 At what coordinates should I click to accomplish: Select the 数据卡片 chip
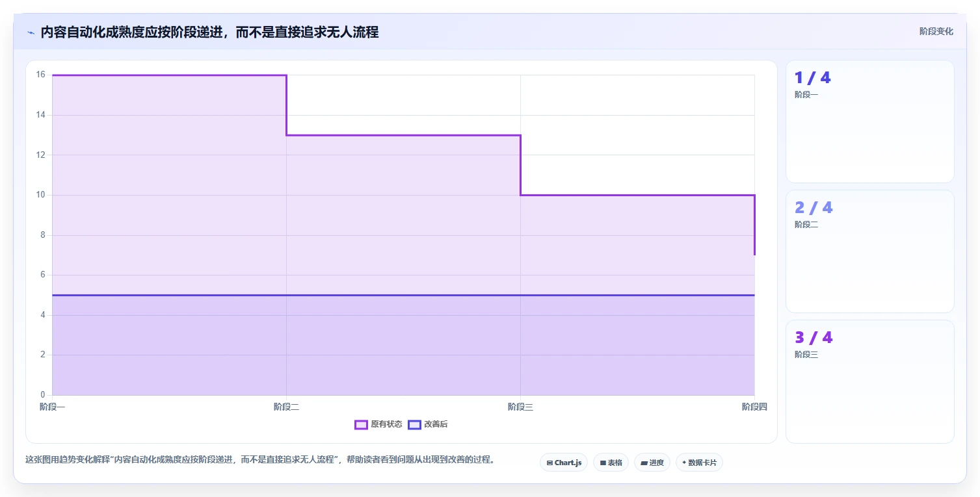[x=700, y=463]
